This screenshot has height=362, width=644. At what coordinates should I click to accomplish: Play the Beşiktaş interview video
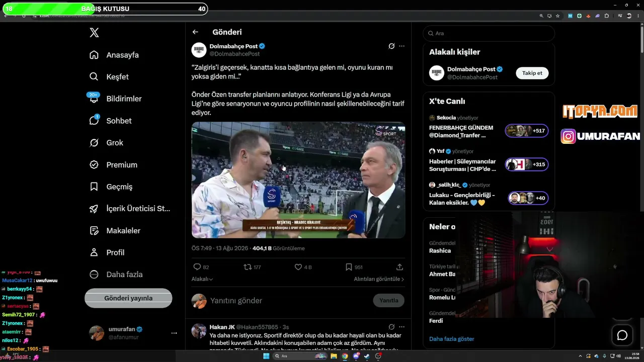[298, 180]
